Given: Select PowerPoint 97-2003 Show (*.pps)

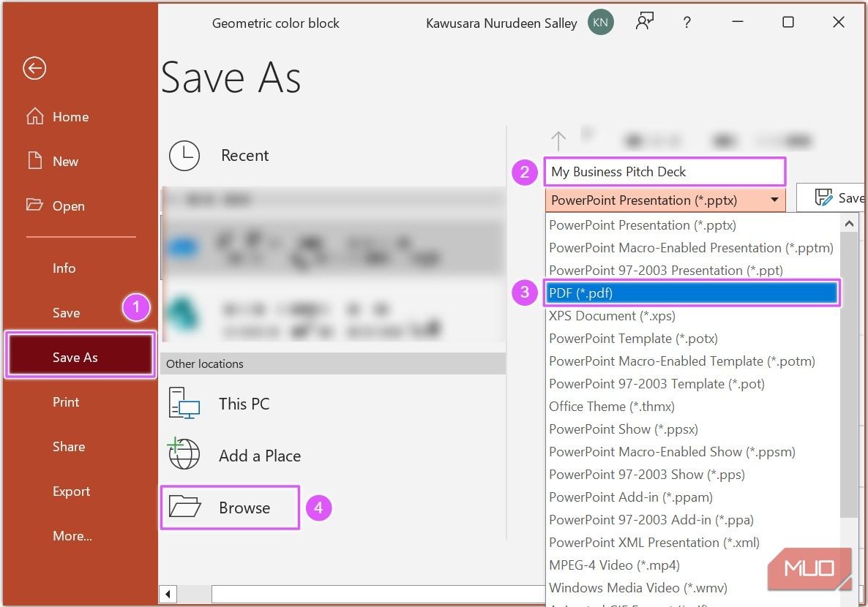Looking at the screenshot, I should [x=693, y=475].
